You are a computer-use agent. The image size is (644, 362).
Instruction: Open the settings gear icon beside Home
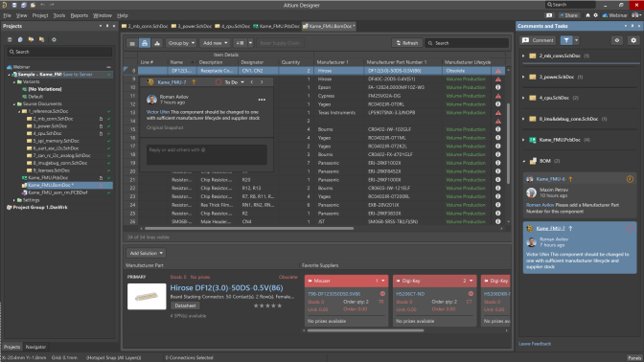[595, 15]
